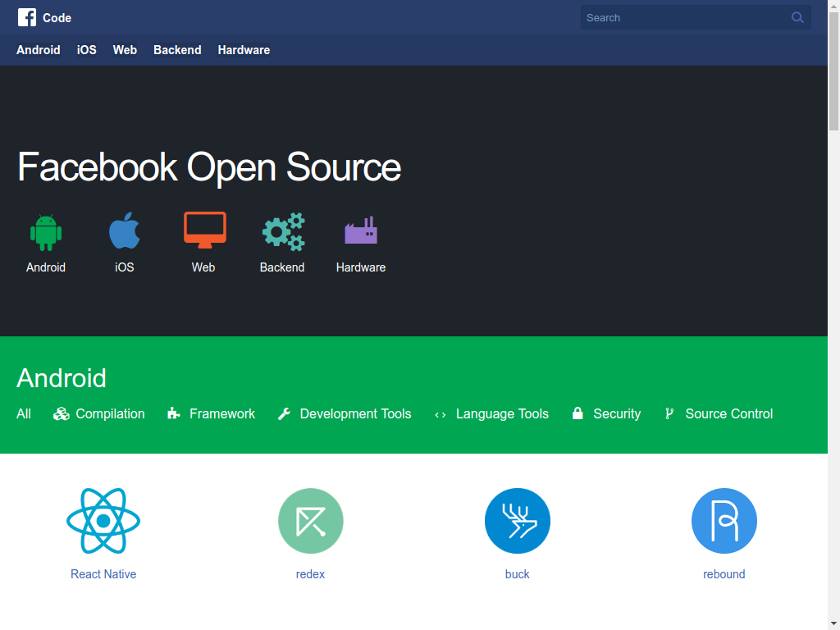This screenshot has height=630, width=840.
Task: Click the Development Tools wrench icon
Action: pyautogui.click(x=285, y=413)
